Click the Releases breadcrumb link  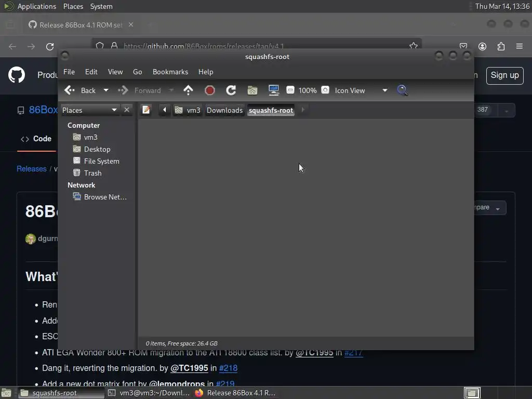(32, 169)
